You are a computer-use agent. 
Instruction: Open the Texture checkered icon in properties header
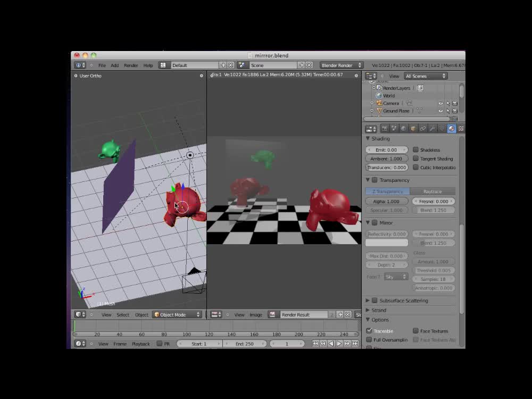(x=460, y=128)
